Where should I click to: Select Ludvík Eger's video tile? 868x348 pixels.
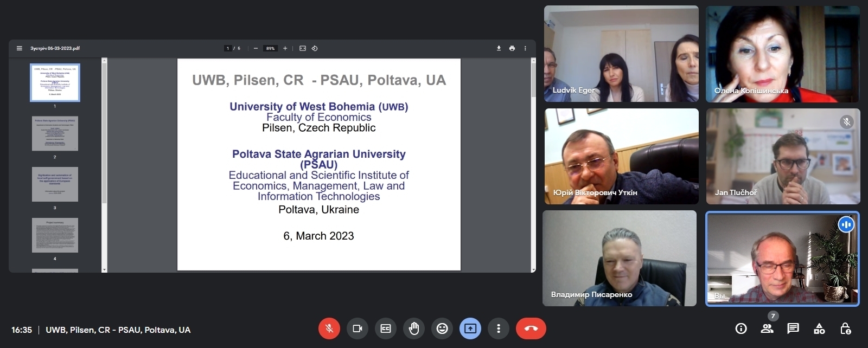pos(621,54)
